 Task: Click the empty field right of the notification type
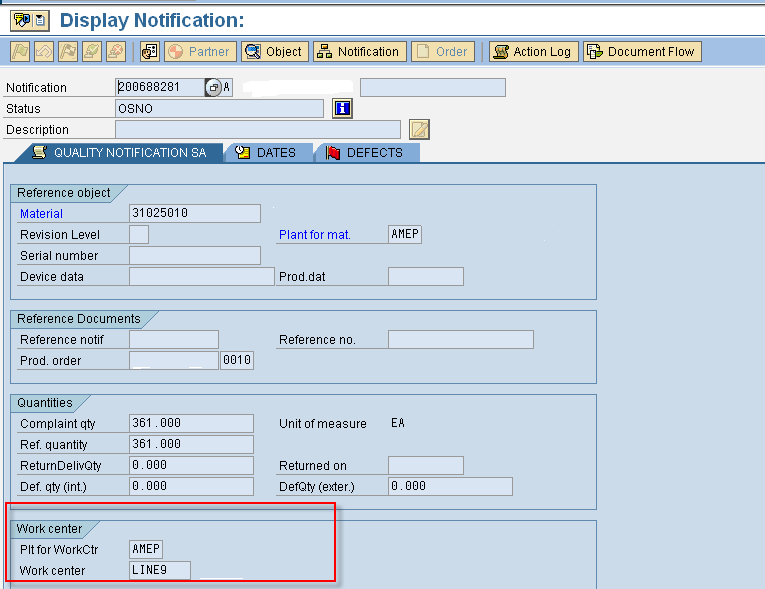(x=433, y=87)
